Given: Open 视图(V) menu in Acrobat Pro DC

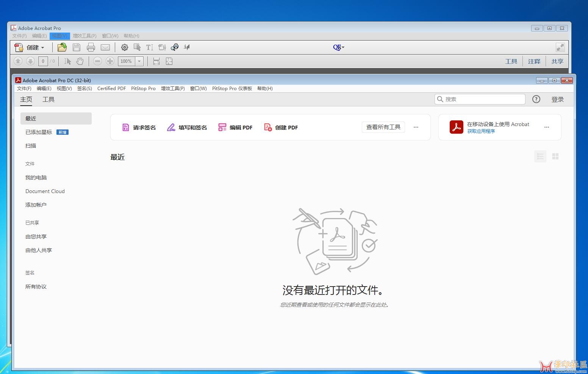Looking at the screenshot, I should [64, 88].
